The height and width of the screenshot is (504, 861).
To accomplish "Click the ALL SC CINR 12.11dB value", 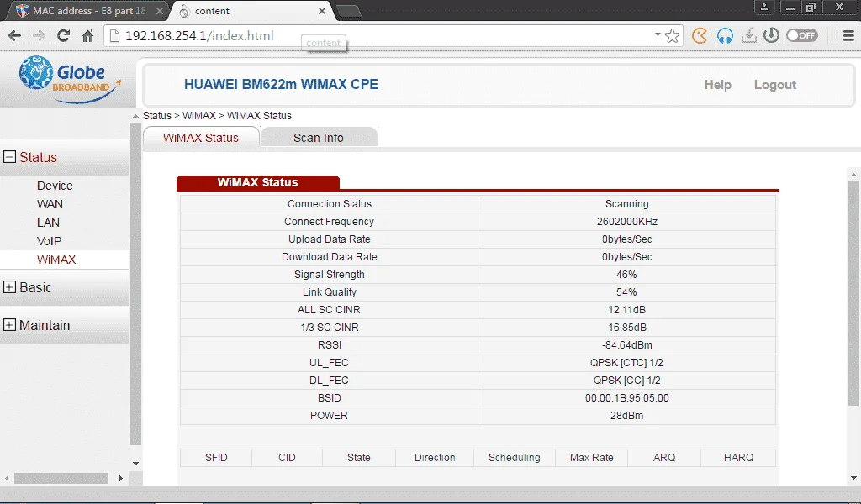I will click(626, 309).
